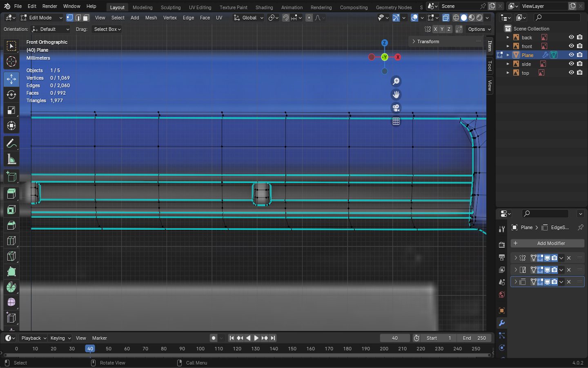Select the Measure tool
Image resolution: width=588 pixels, height=368 pixels.
(x=11, y=159)
